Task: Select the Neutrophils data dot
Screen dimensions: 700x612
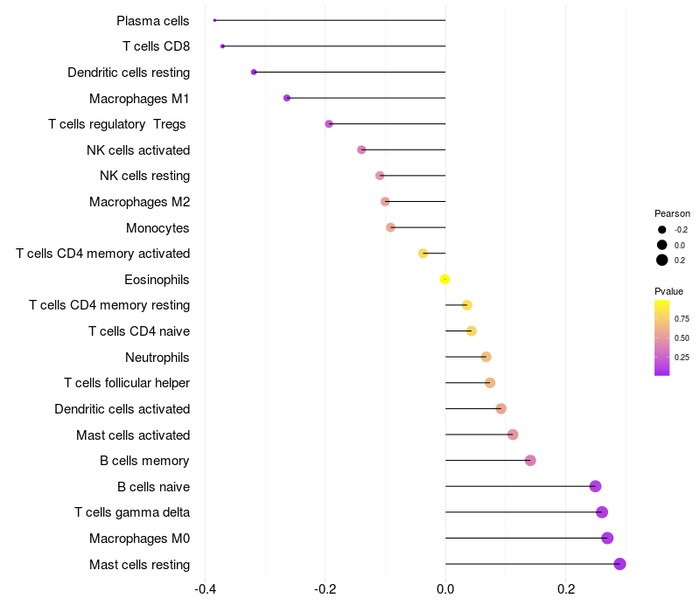Action: coord(486,358)
